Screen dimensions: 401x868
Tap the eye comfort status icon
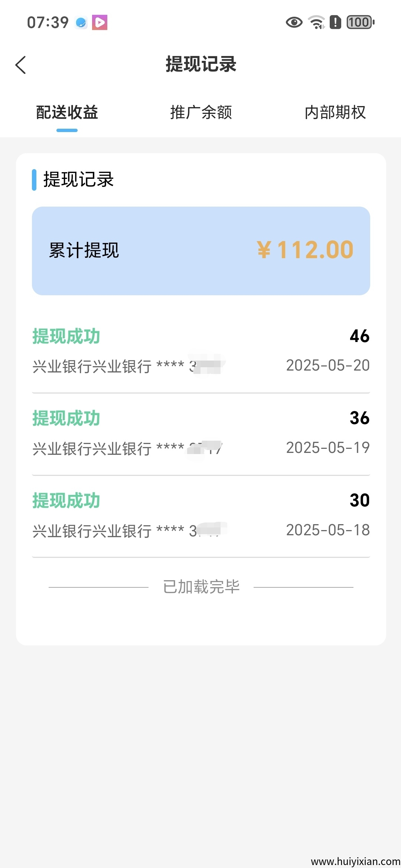pyautogui.click(x=294, y=23)
